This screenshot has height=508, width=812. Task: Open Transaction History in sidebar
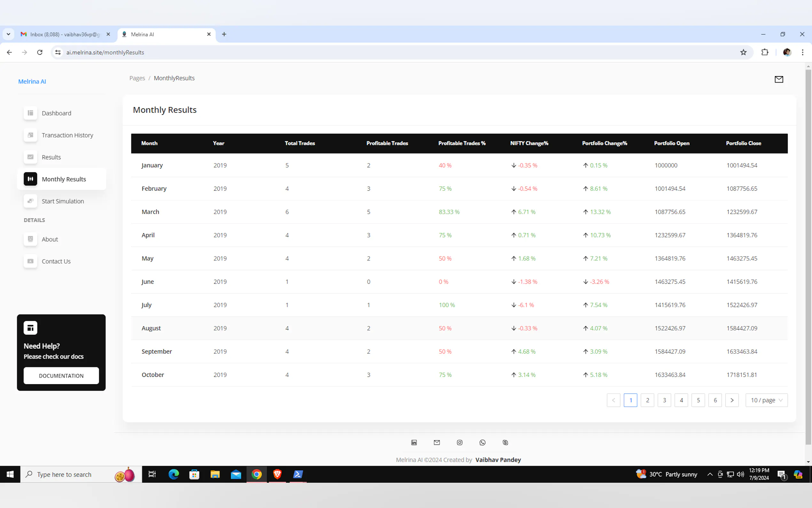(67, 135)
